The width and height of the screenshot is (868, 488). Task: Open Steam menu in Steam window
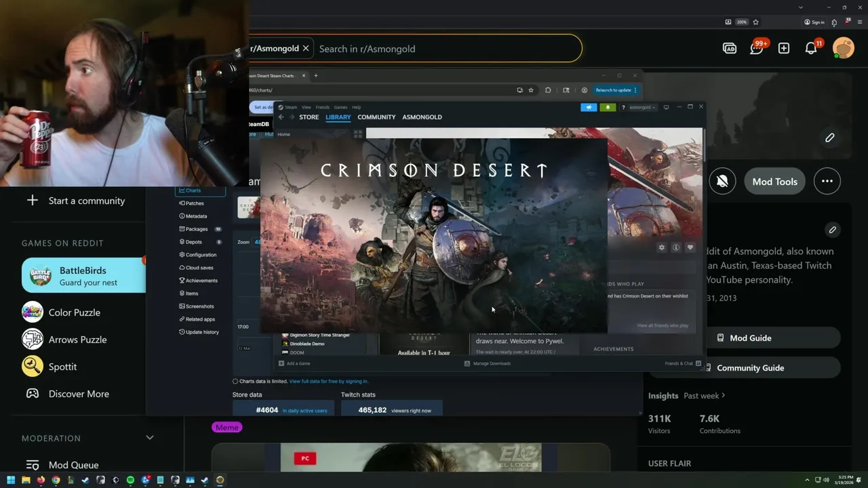[x=290, y=107]
